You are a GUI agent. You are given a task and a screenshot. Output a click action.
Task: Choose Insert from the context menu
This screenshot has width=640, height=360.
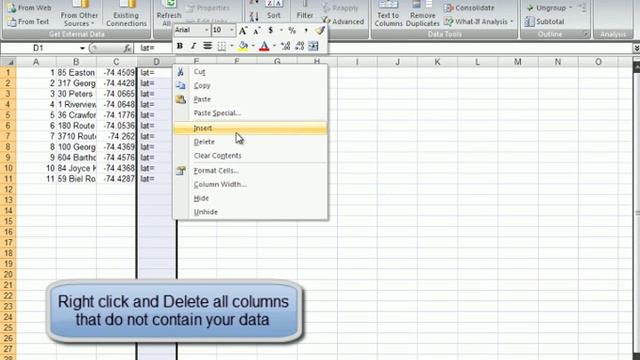[250, 128]
